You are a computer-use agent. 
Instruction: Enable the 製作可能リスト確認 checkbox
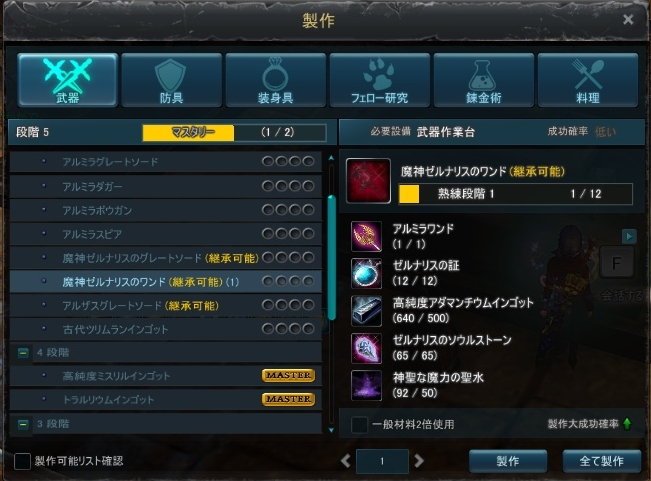(22, 461)
